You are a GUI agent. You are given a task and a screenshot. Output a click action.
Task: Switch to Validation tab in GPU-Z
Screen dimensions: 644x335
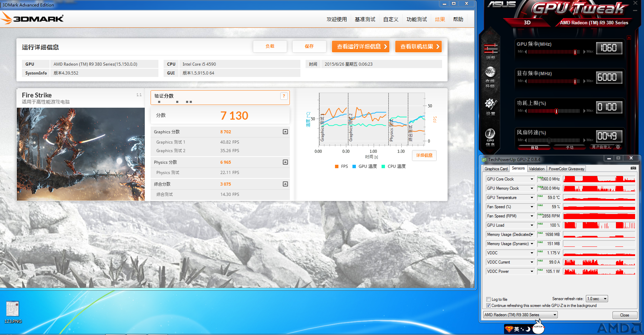[x=537, y=169]
